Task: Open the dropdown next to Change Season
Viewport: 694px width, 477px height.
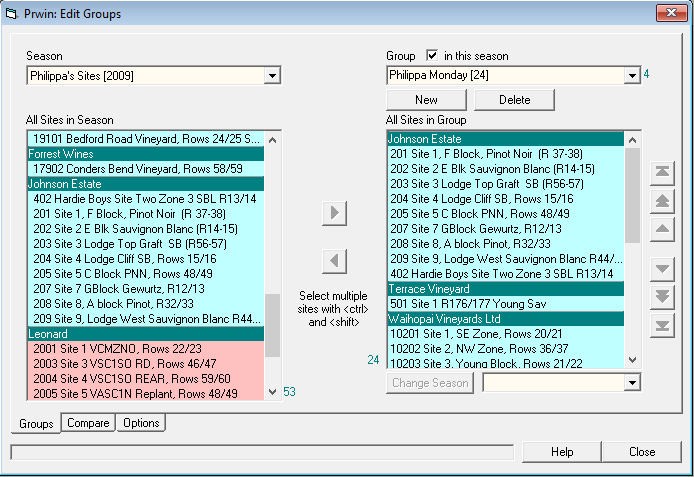Action: click(631, 383)
